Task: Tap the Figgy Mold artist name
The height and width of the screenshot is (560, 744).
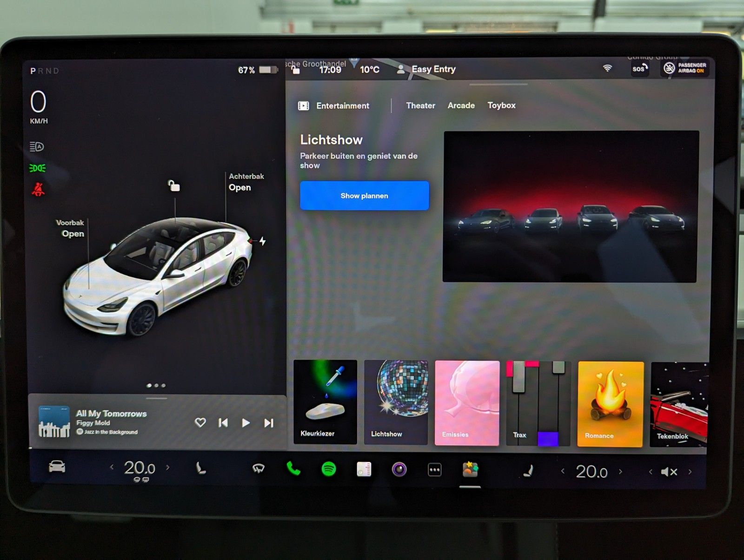Action: pos(93,423)
